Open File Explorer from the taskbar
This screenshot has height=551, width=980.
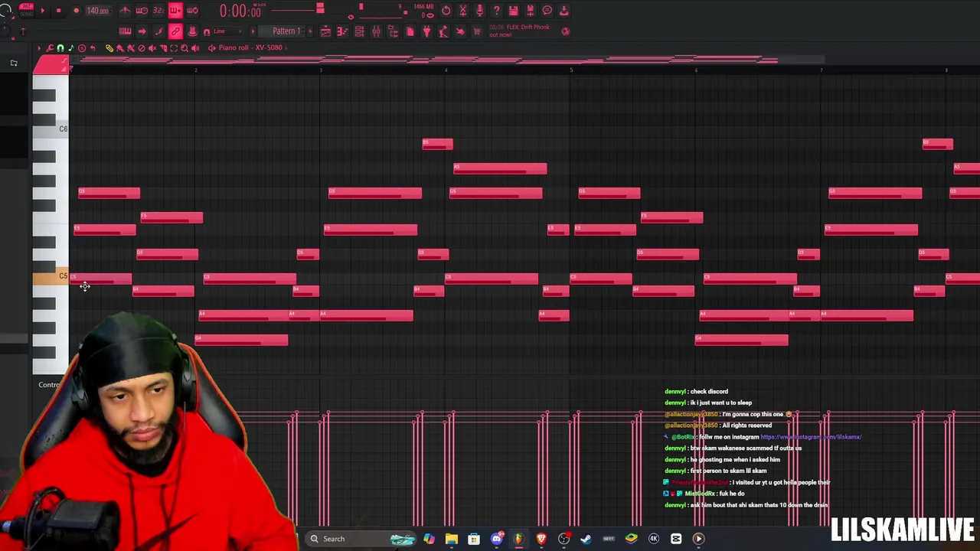(451, 538)
